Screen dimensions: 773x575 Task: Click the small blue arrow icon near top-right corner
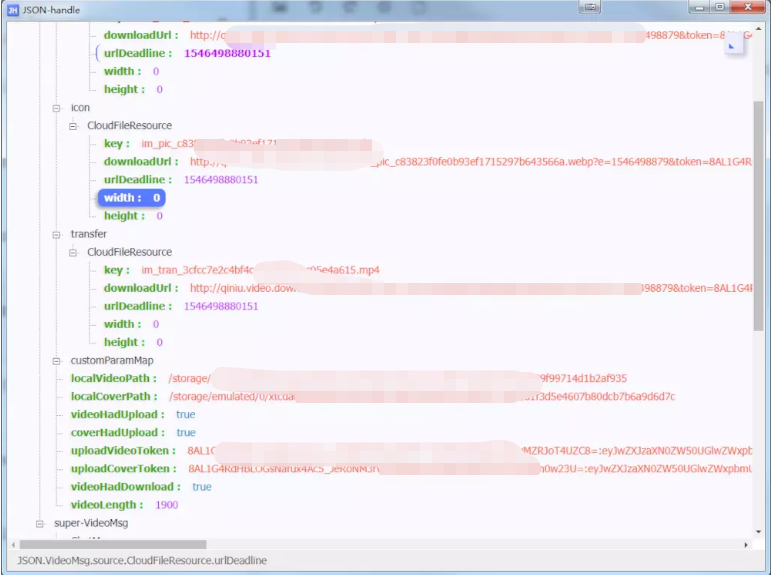click(732, 46)
